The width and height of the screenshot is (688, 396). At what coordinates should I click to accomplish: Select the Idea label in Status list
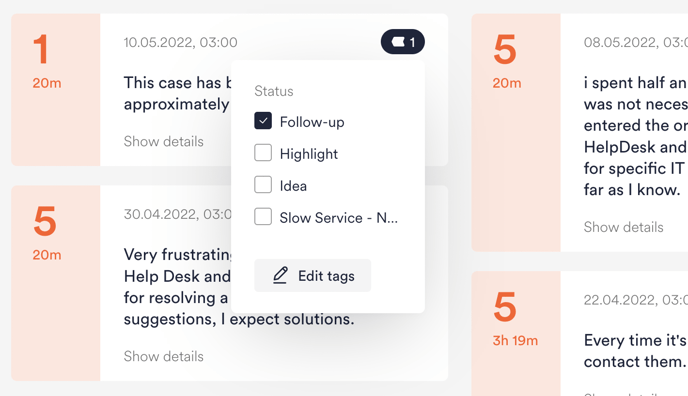[x=293, y=186]
